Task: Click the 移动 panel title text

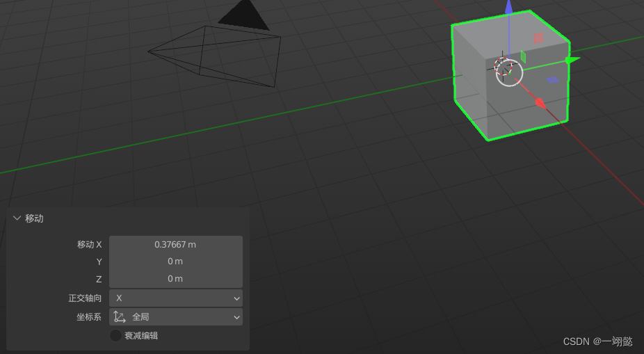Action: (35, 218)
